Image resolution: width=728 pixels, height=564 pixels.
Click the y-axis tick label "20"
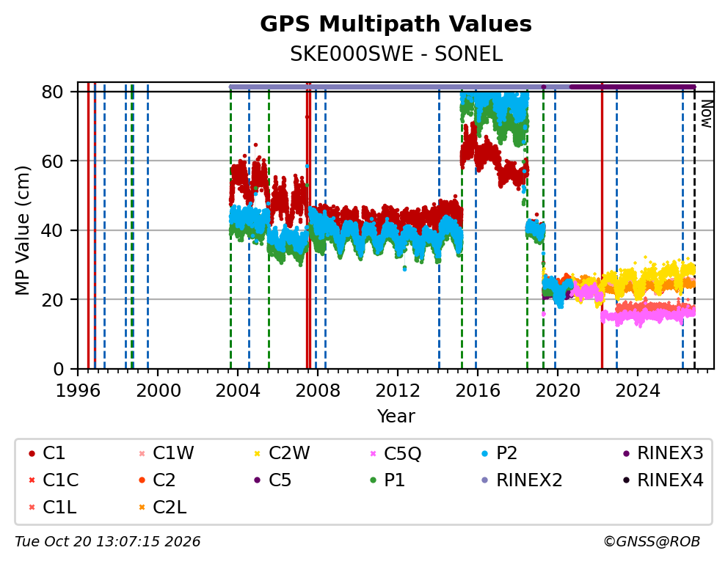[52, 300]
